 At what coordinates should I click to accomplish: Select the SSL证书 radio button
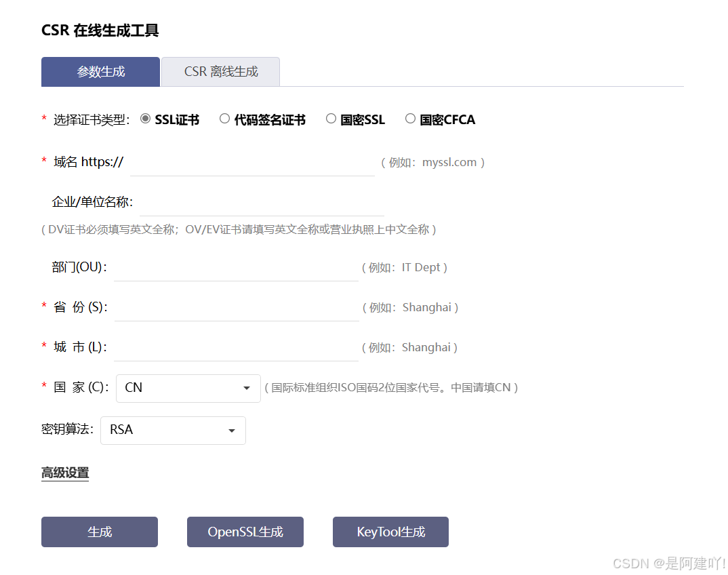click(145, 119)
